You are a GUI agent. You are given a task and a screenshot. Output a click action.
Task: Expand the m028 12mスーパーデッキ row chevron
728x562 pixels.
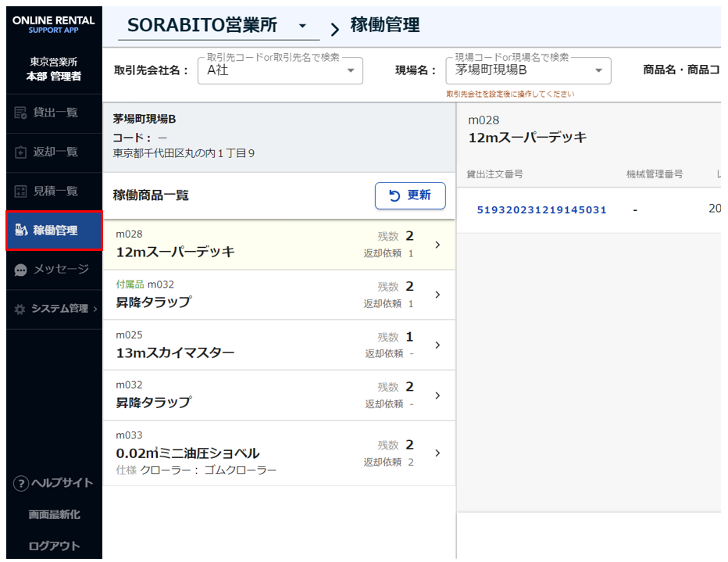pyautogui.click(x=437, y=245)
